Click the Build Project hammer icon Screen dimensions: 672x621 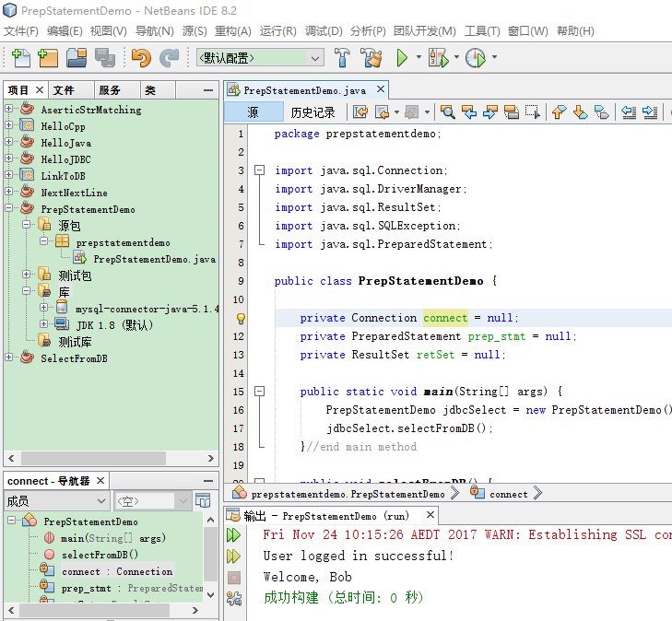point(342,59)
